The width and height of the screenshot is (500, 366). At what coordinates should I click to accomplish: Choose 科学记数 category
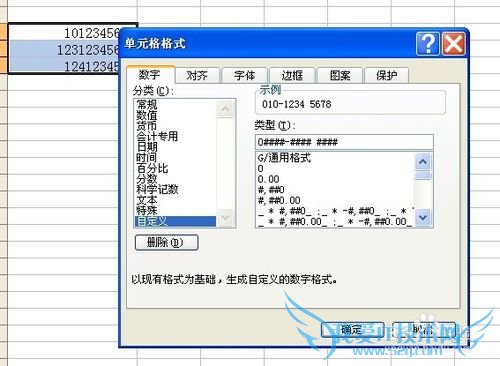pos(157,189)
